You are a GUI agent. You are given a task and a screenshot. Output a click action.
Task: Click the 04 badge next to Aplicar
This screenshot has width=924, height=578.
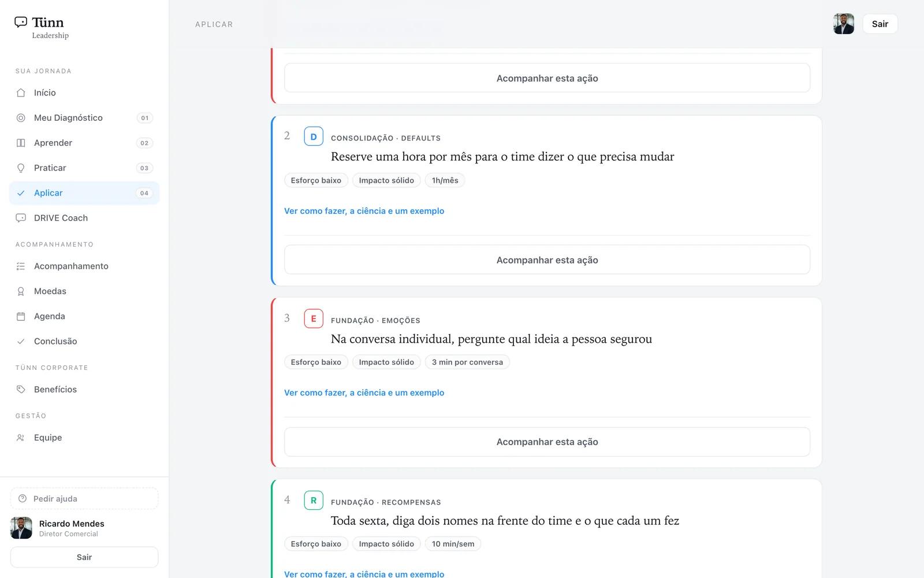tap(144, 193)
